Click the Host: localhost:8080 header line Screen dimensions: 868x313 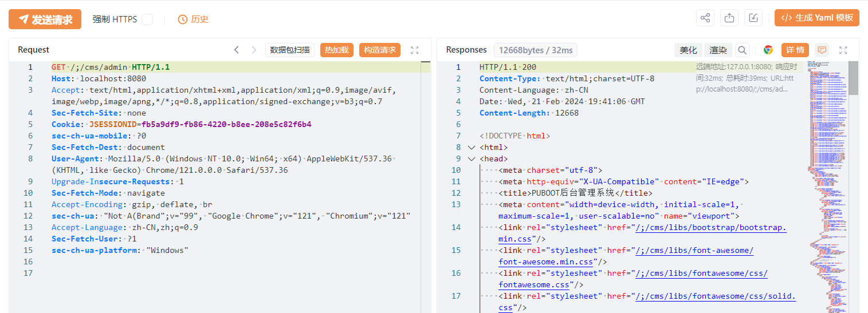[99, 78]
